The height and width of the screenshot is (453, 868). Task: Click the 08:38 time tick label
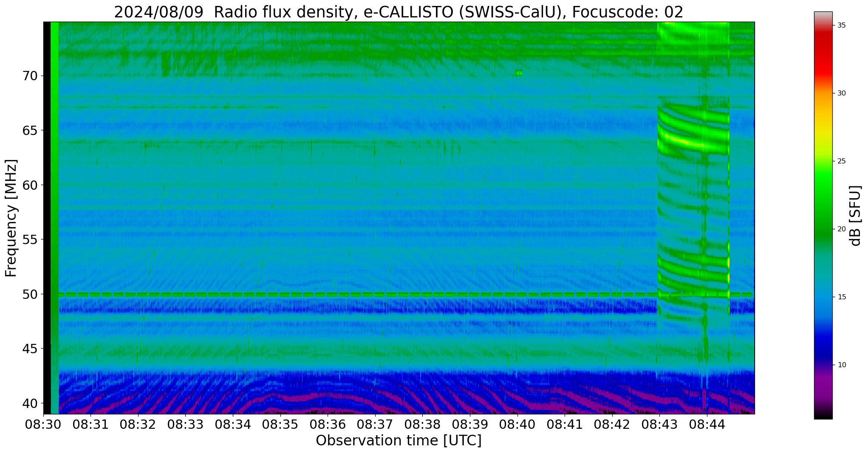click(422, 425)
